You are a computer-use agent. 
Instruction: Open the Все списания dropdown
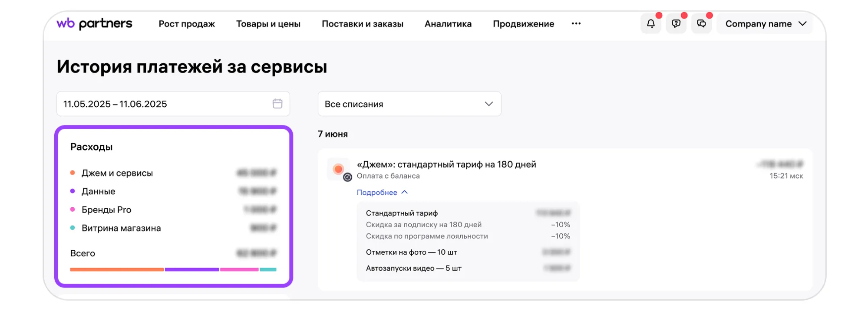click(x=409, y=104)
